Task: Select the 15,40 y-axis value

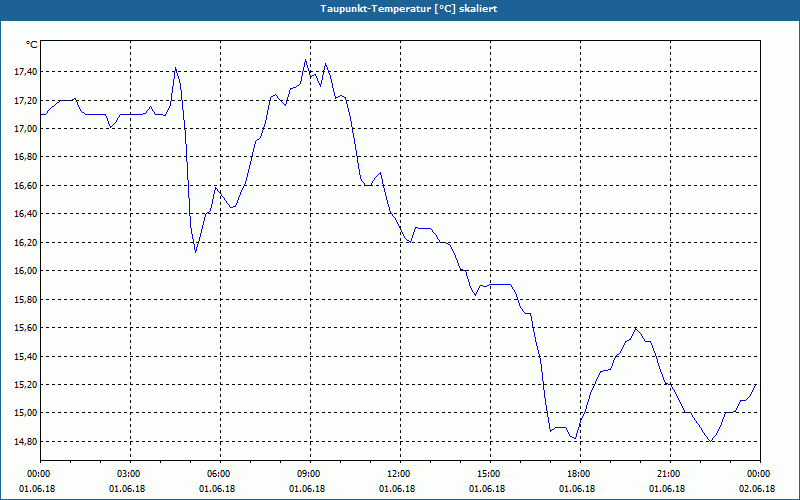Action: click(24, 356)
